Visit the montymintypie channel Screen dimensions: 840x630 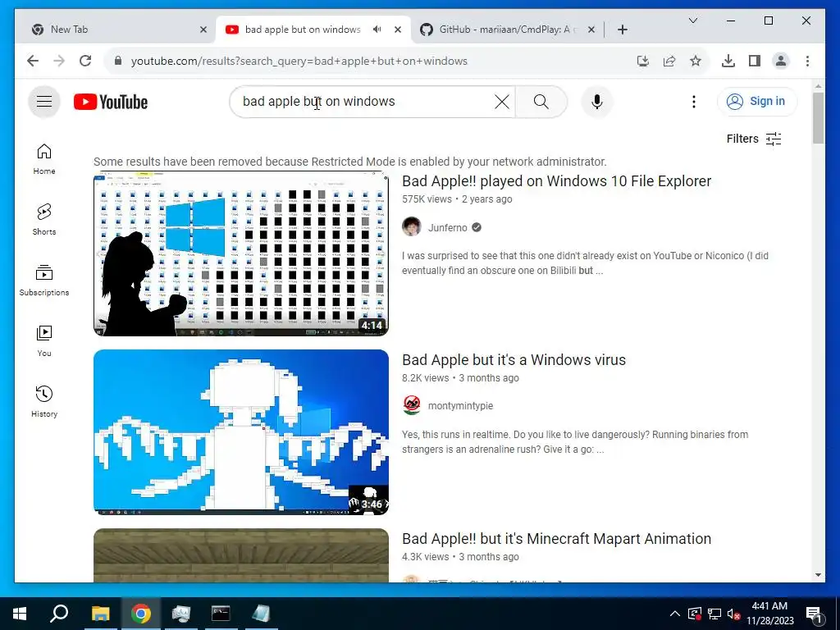click(x=460, y=406)
